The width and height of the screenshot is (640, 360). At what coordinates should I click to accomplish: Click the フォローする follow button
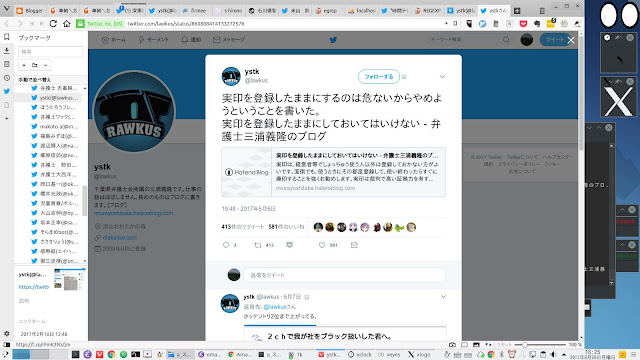[378, 76]
